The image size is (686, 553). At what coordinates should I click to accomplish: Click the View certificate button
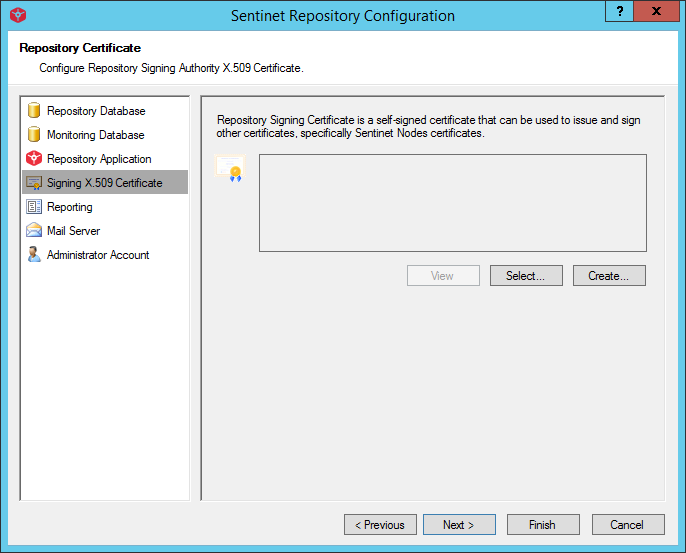click(x=443, y=276)
